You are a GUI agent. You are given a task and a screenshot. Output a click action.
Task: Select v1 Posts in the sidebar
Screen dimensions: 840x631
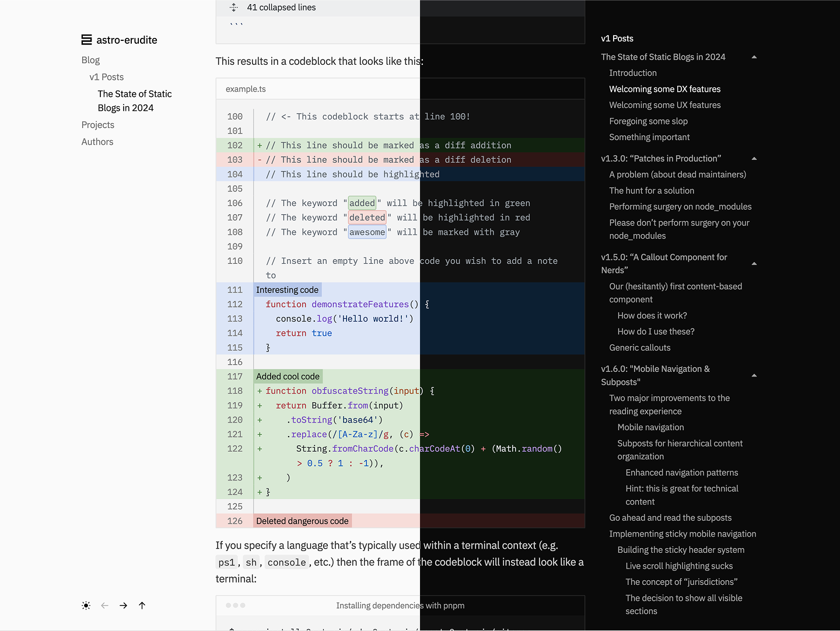tap(107, 77)
